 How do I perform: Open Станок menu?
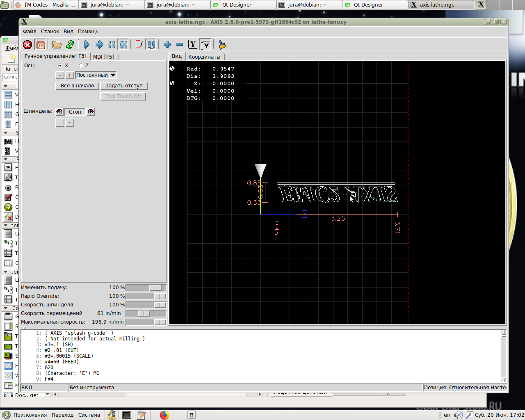(50, 32)
